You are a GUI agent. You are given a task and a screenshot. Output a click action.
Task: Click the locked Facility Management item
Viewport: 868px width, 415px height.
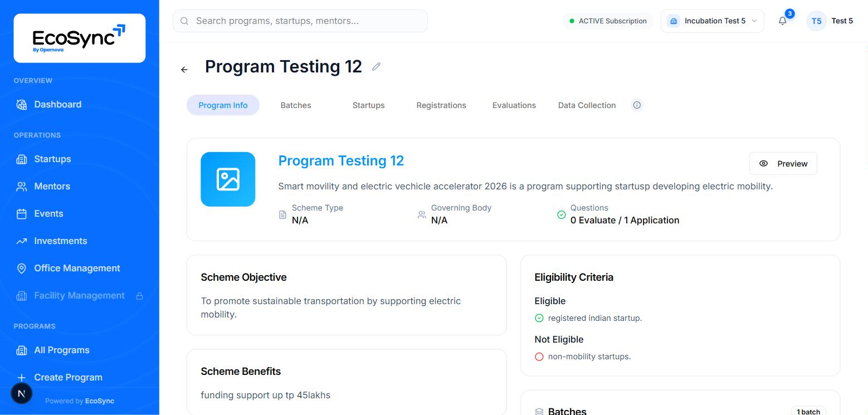pos(79,295)
